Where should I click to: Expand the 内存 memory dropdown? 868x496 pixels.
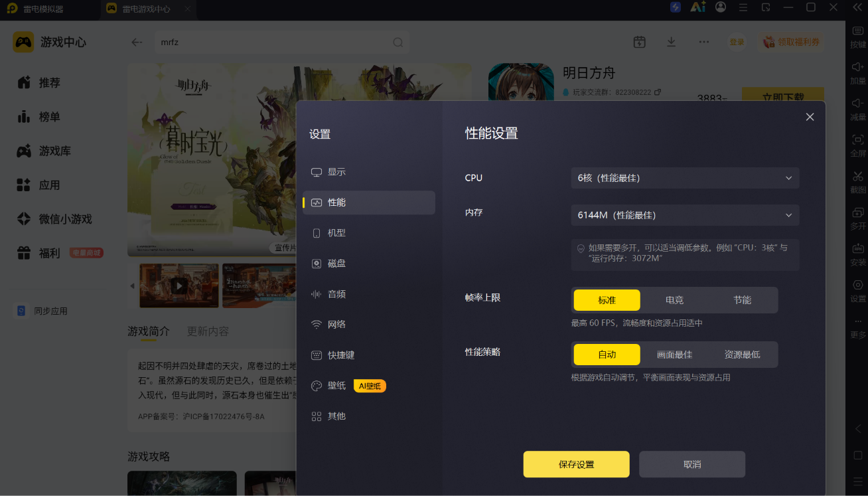pos(685,215)
